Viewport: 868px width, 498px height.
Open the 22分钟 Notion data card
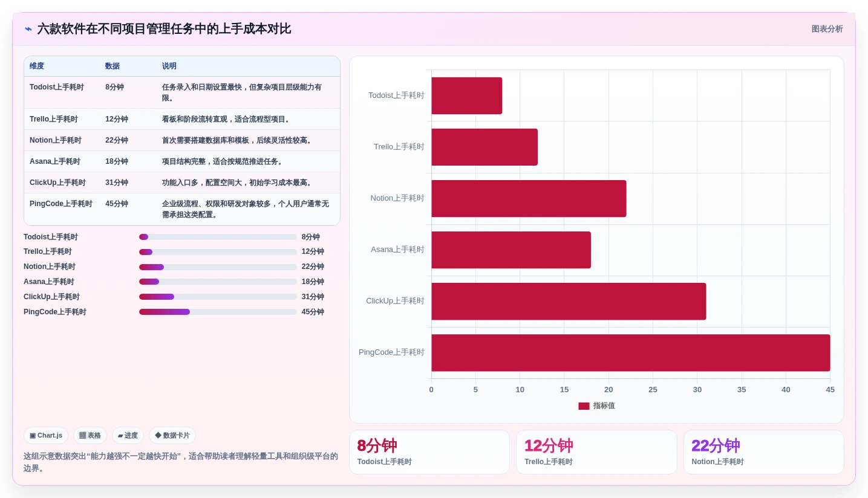pyautogui.click(x=764, y=452)
